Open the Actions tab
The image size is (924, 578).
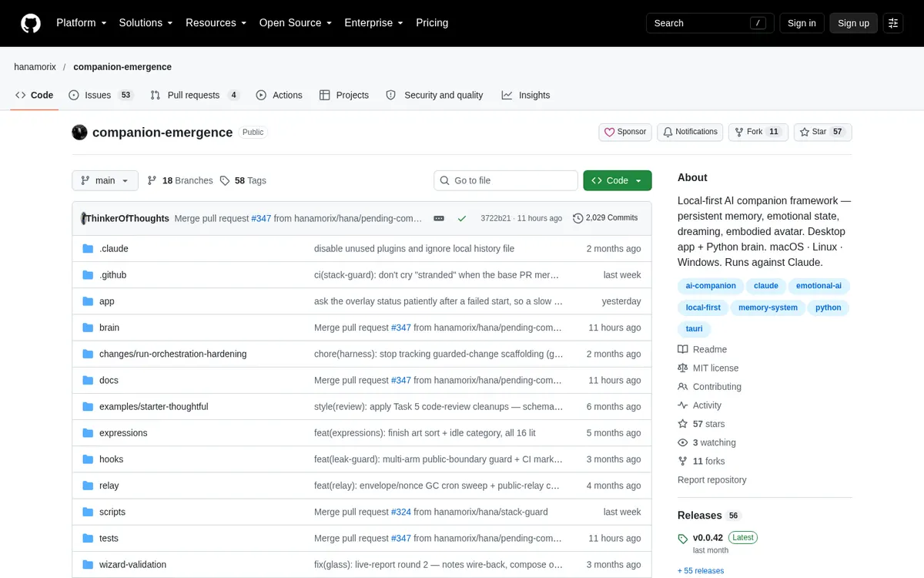pos(279,95)
